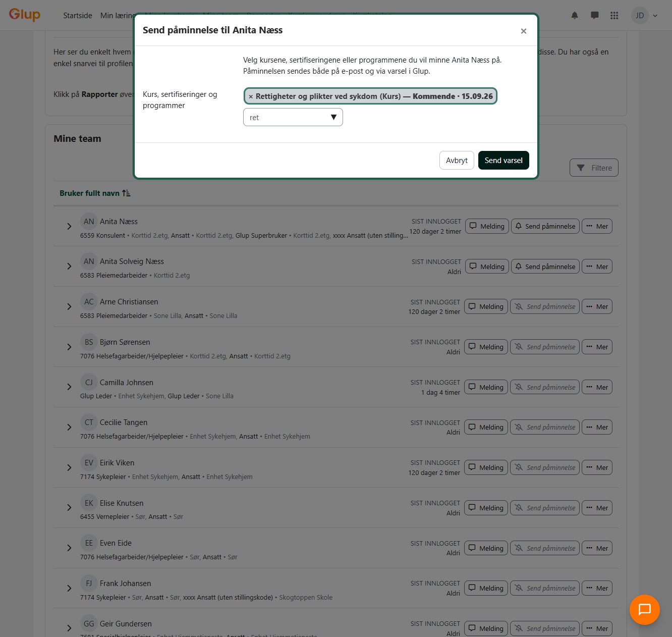Open Elise Knutsen's name link
Viewport: 672px width, 637px height.
(122, 503)
